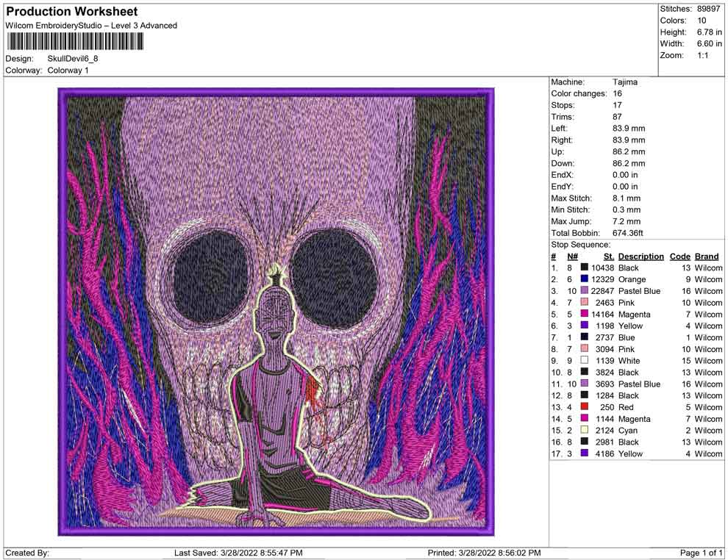This screenshot has width=728, height=560.
Task: Click the skull embroidery design preview
Action: click(276, 312)
